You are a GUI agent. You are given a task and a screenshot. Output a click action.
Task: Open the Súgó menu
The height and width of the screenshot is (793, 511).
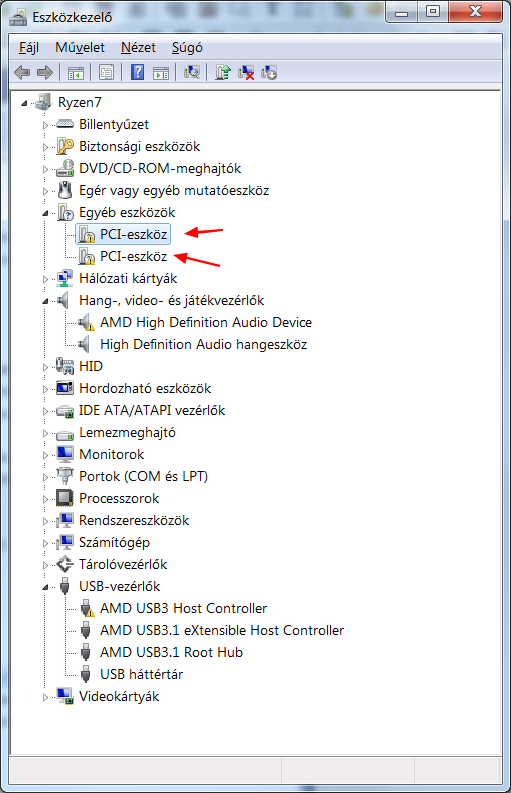pyautogui.click(x=187, y=48)
